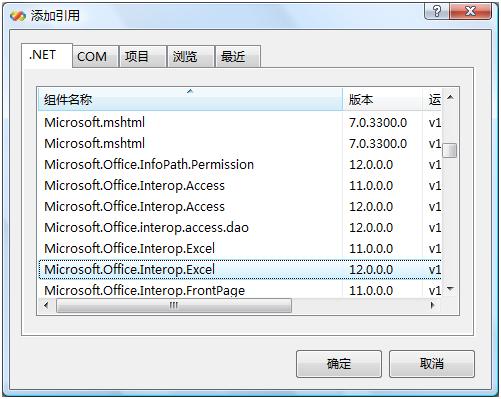This screenshot has width=501, height=399.
Task: Sort by 组件名称 column header
Action: click(190, 99)
